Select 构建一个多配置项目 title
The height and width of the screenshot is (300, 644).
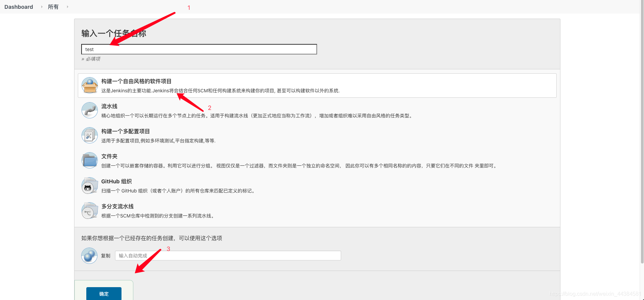pos(126,131)
